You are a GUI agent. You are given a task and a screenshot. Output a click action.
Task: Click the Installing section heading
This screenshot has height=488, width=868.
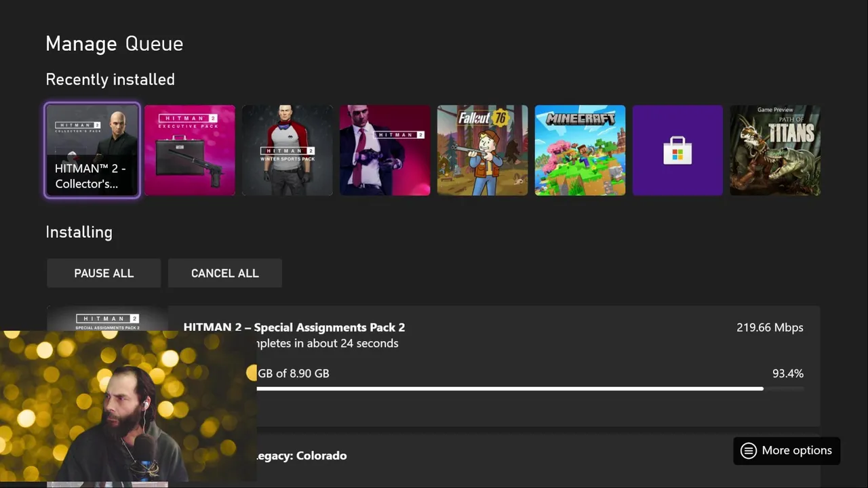coord(79,232)
